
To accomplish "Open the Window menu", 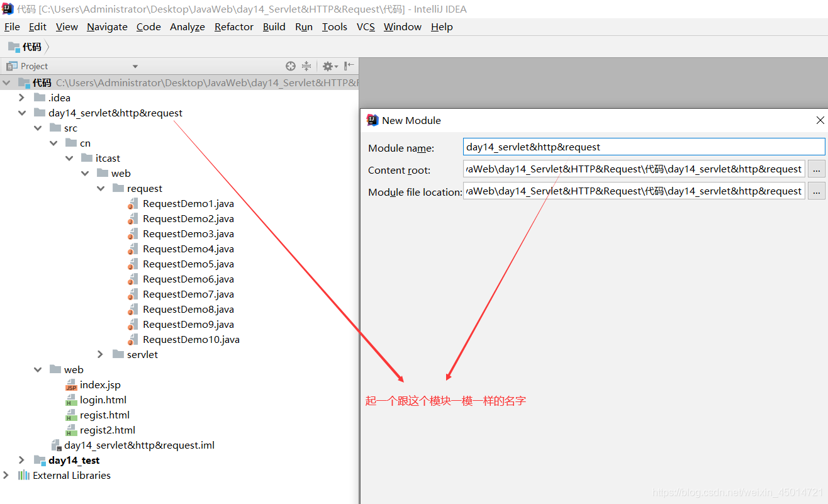I will tap(403, 26).
